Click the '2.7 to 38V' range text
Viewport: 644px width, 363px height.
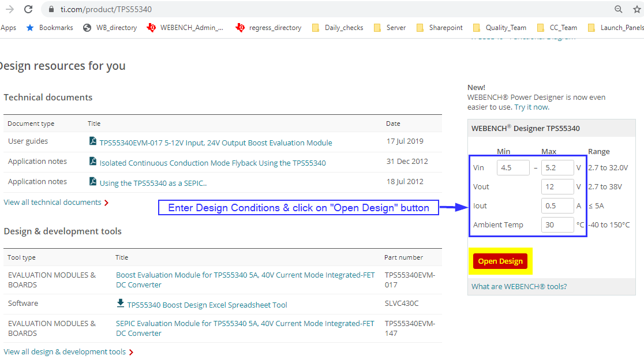[605, 186]
